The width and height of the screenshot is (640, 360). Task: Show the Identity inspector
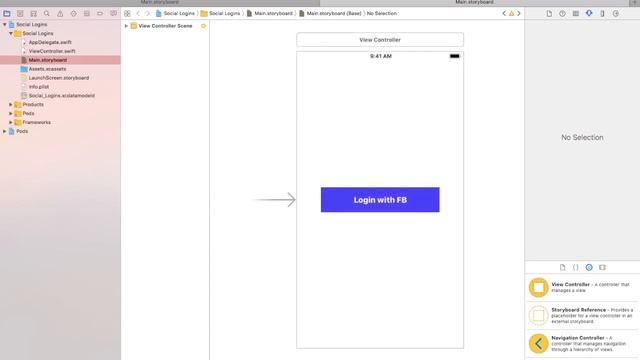tap(576, 13)
